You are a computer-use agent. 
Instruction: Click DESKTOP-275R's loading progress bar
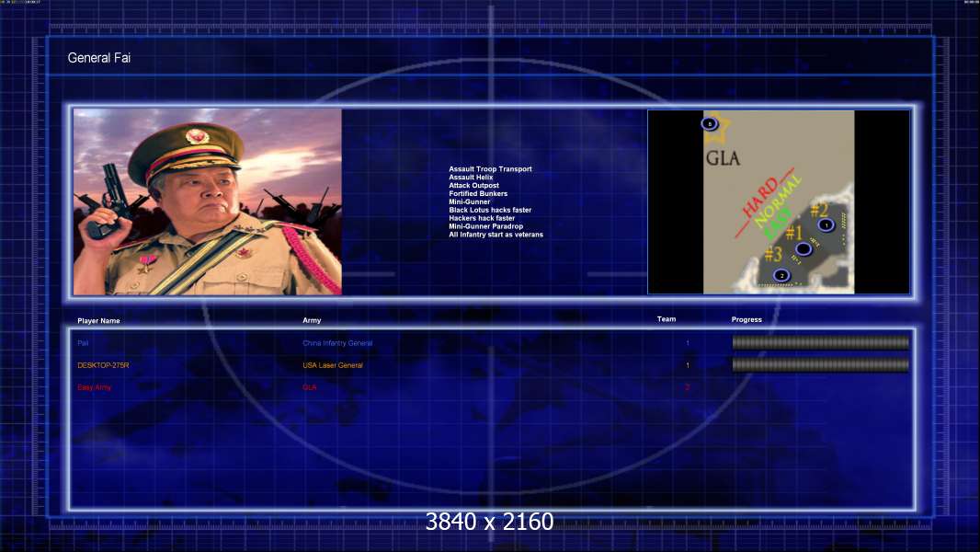tap(821, 365)
